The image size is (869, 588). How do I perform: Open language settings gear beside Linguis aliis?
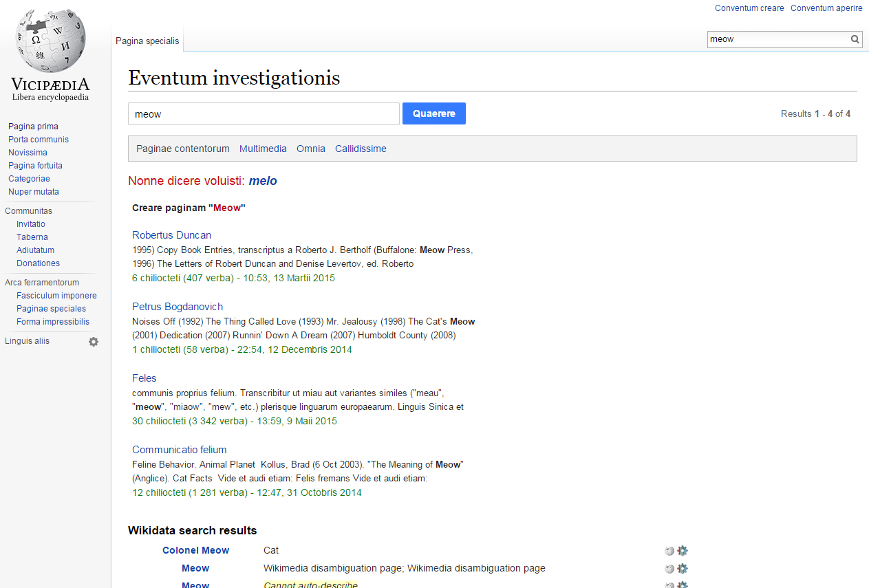click(x=94, y=342)
